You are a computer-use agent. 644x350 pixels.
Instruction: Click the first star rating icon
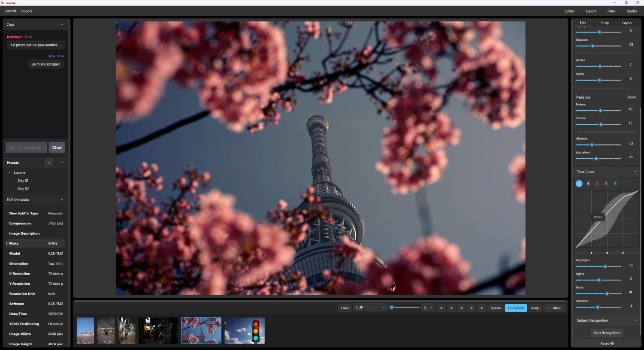(x=441, y=308)
